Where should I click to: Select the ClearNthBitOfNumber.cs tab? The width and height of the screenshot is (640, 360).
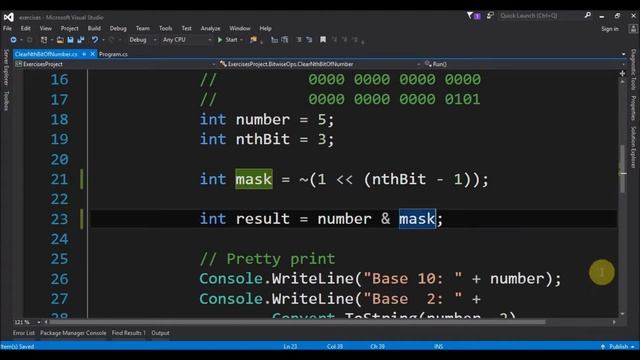point(46,54)
